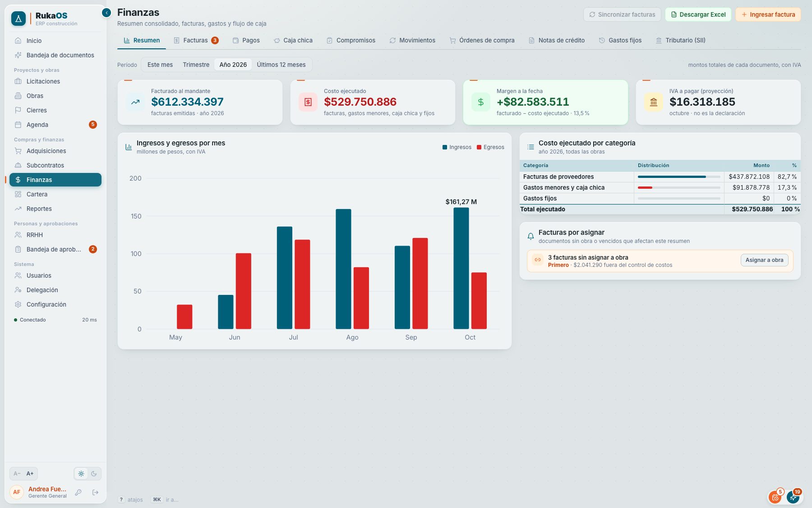Click the Asignar a obra button
The width and height of the screenshot is (812, 508).
click(x=764, y=260)
